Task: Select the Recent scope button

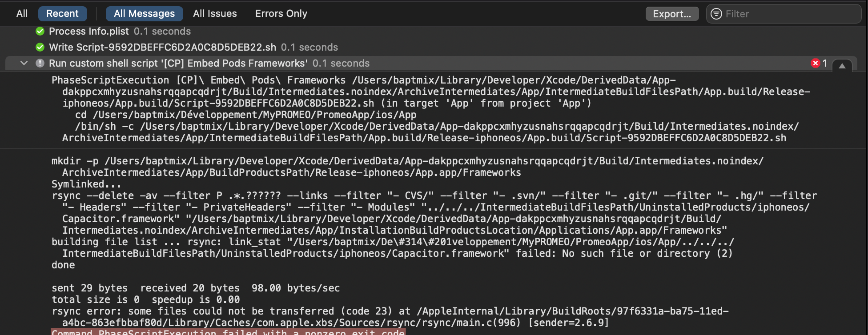Action: [62, 14]
